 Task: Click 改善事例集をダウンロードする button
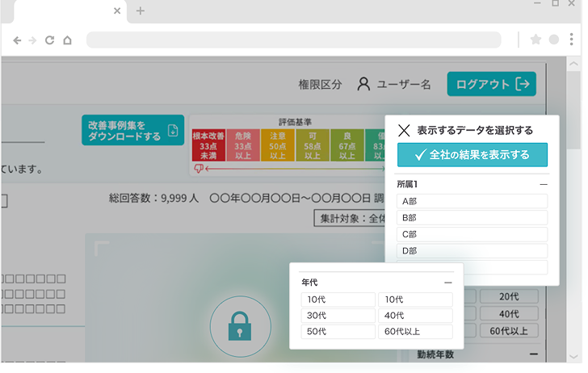click(x=132, y=130)
